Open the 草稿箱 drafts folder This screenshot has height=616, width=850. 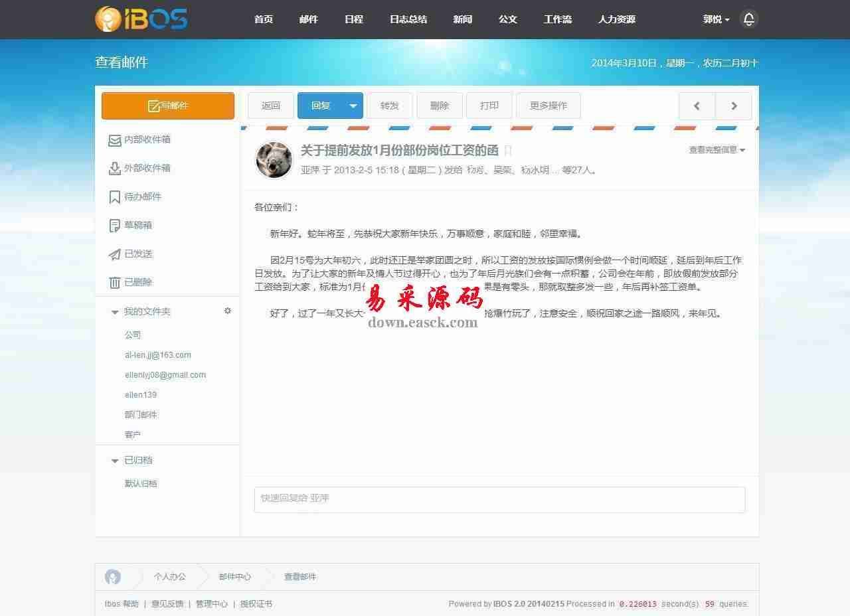coord(137,225)
